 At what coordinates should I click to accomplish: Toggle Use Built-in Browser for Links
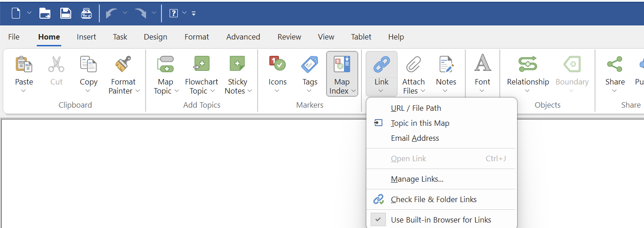pyautogui.click(x=440, y=220)
